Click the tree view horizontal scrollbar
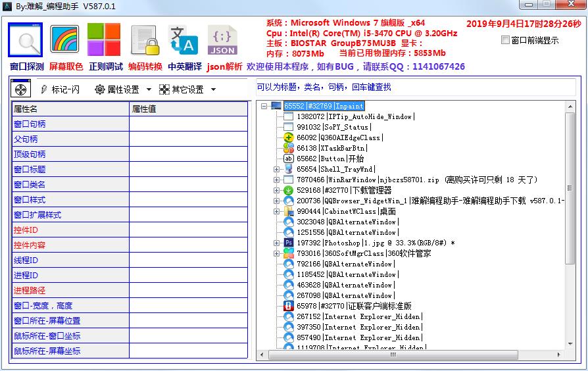 point(395,355)
